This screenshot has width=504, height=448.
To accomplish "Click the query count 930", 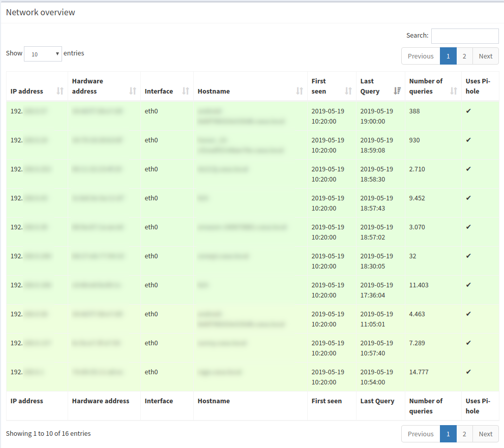I will (414, 140).
